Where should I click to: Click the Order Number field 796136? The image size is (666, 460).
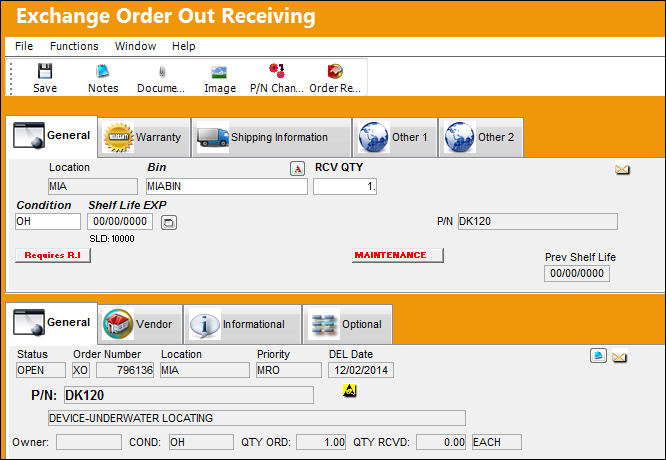point(125,370)
